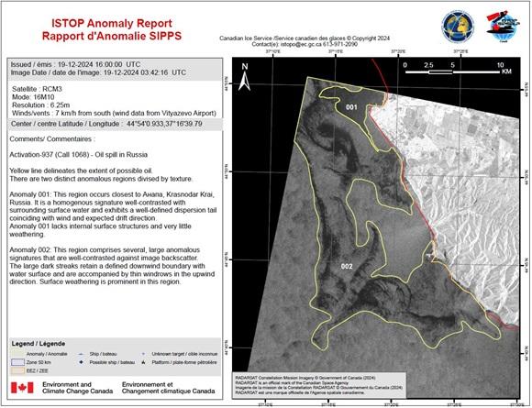Click the Canadian Ice Service round logo

[x=458, y=27]
